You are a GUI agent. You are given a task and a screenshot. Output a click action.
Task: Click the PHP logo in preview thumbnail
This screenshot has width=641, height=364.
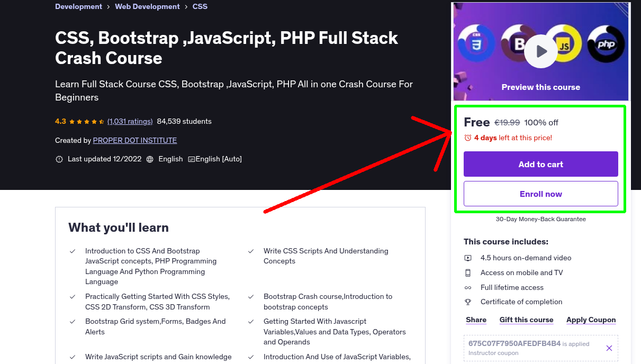(x=606, y=44)
